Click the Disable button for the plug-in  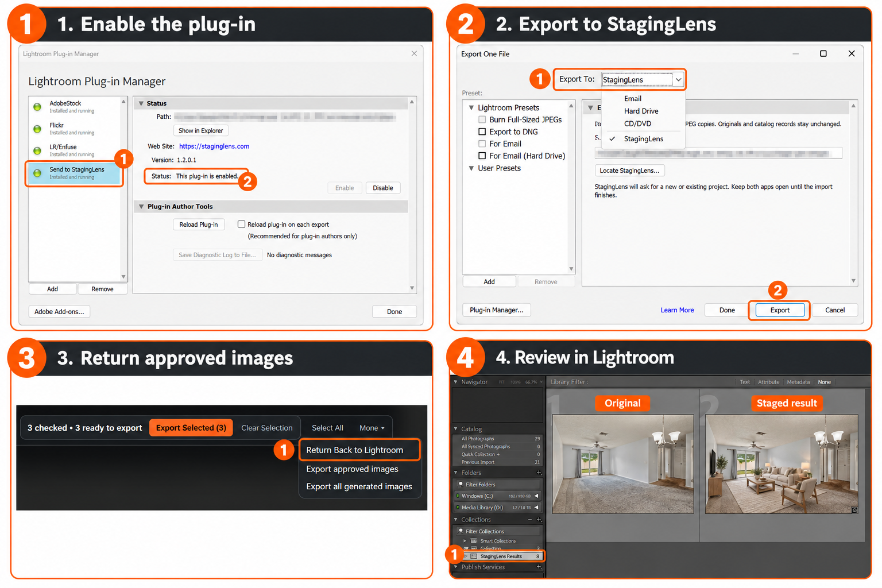point(383,188)
